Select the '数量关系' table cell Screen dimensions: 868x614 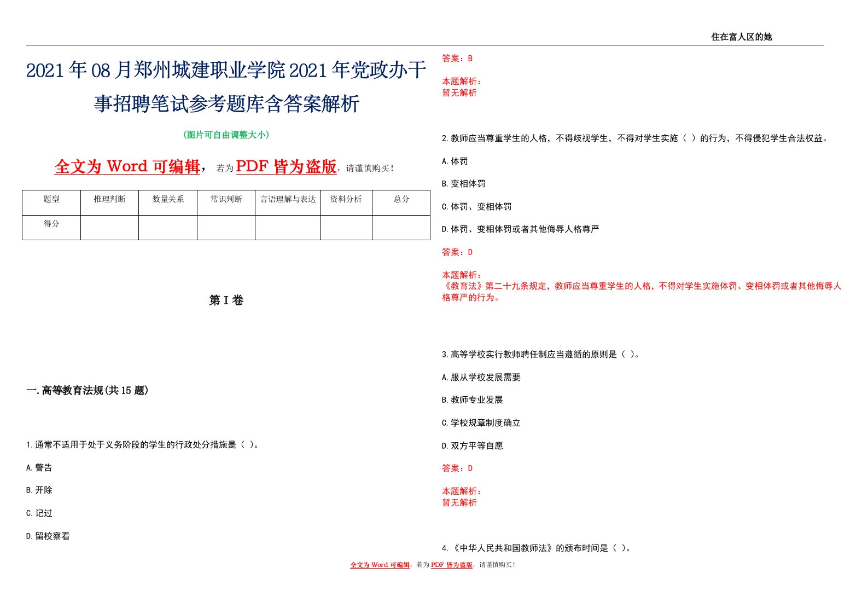tap(168, 202)
